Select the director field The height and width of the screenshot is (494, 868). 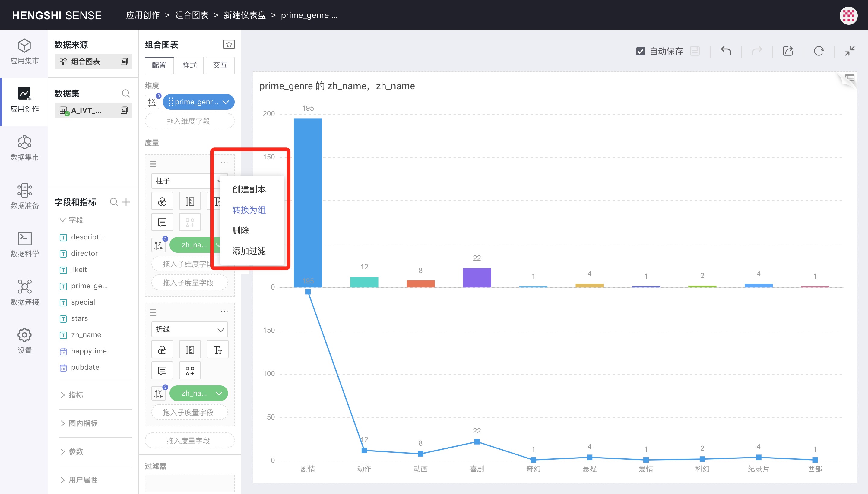click(84, 253)
